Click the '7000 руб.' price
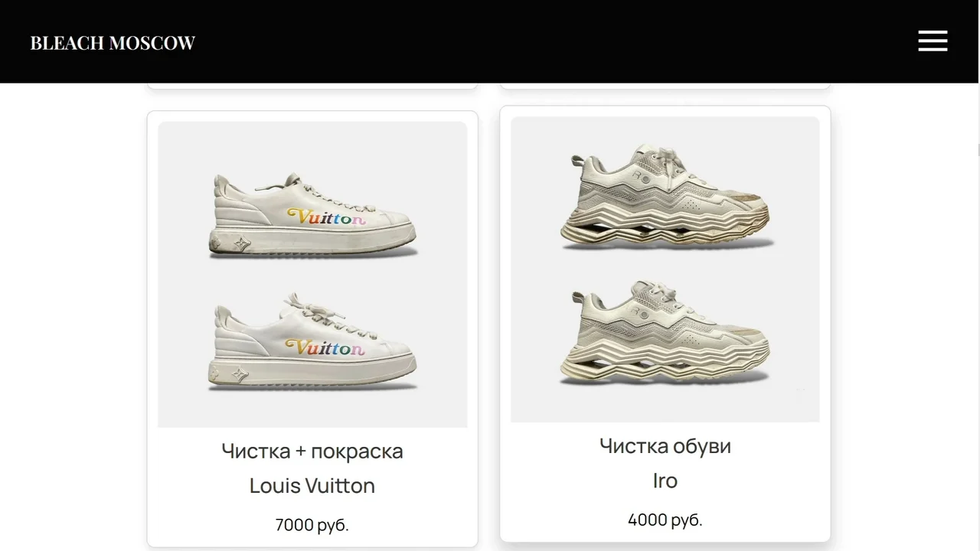The width and height of the screenshot is (980, 551). pyautogui.click(x=312, y=525)
